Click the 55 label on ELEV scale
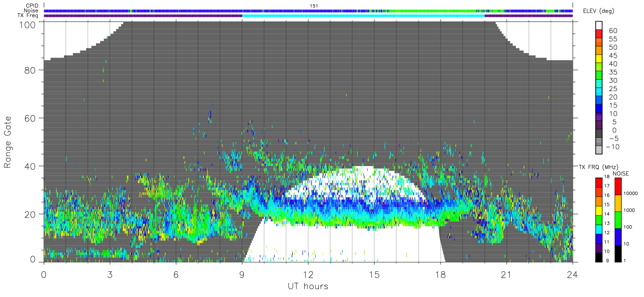This screenshot has width=644, height=297. [613, 39]
